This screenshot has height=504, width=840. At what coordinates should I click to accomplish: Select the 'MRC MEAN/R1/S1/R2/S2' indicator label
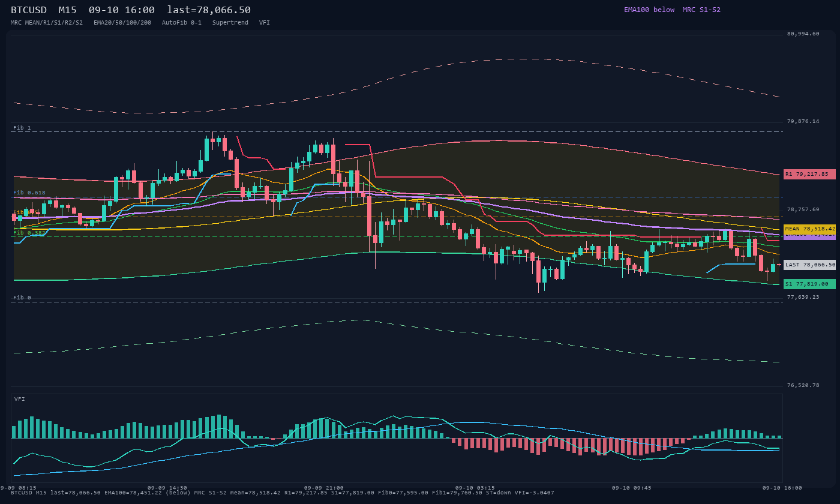point(47,22)
